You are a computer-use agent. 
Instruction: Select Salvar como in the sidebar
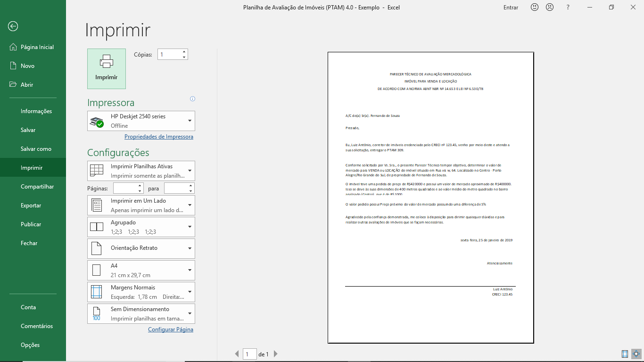36,149
